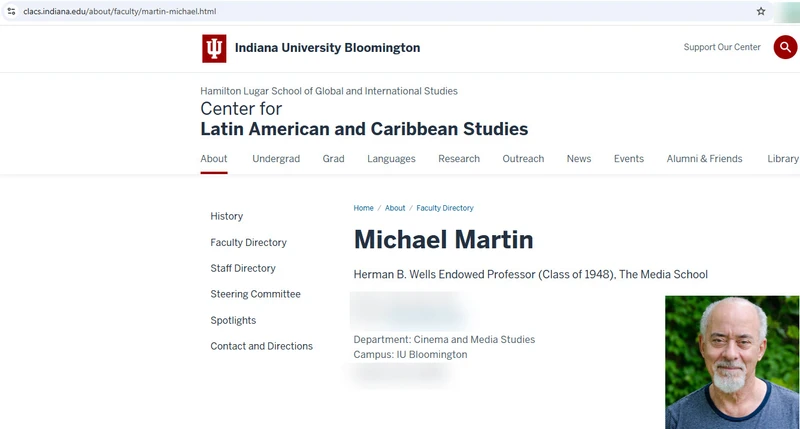800x429 pixels.
Task: Click the About breadcrumb link
Action: pos(395,208)
